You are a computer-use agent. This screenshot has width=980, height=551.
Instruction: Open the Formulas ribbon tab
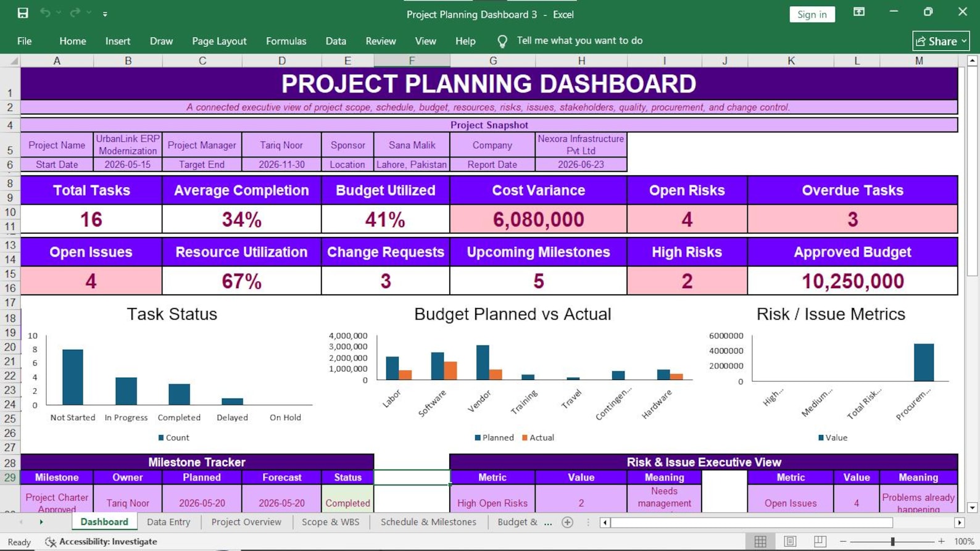[x=286, y=41]
